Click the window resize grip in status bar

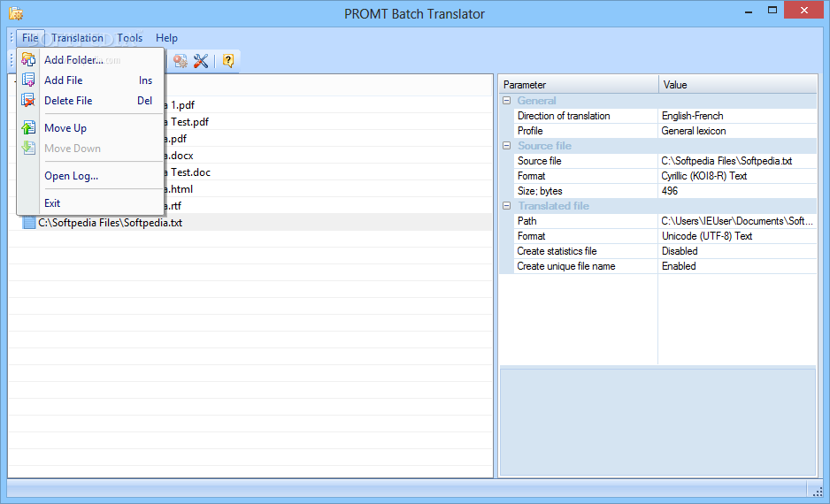[818, 492]
